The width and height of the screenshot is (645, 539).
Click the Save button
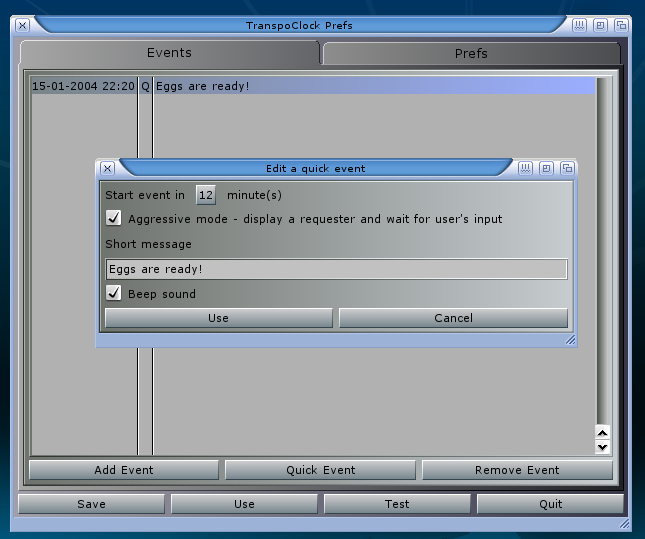click(x=91, y=504)
